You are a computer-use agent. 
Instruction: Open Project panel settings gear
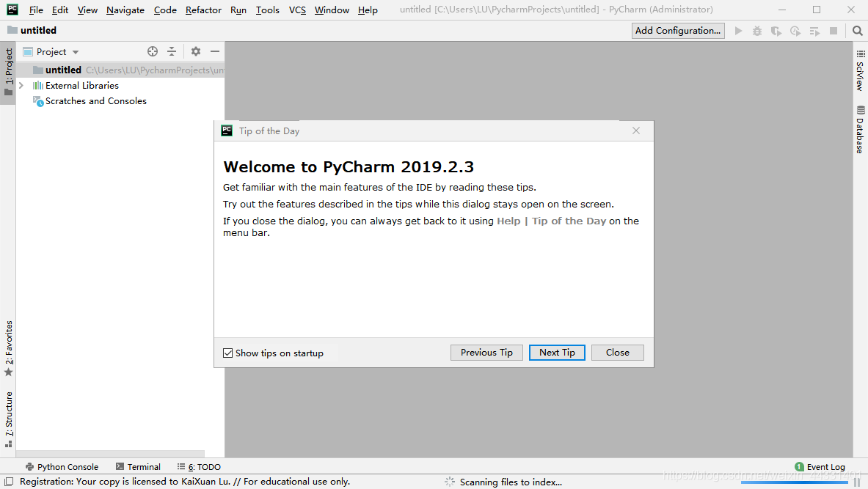point(195,51)
